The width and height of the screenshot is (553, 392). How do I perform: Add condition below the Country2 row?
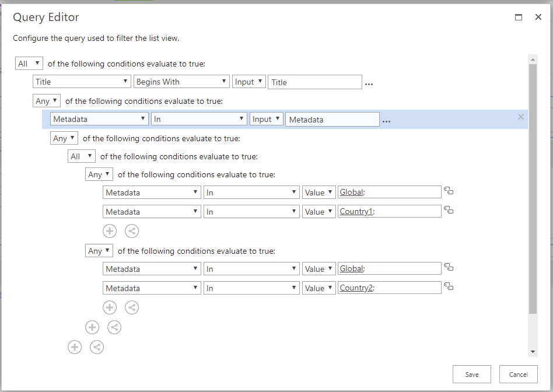[x=110, y=307]
